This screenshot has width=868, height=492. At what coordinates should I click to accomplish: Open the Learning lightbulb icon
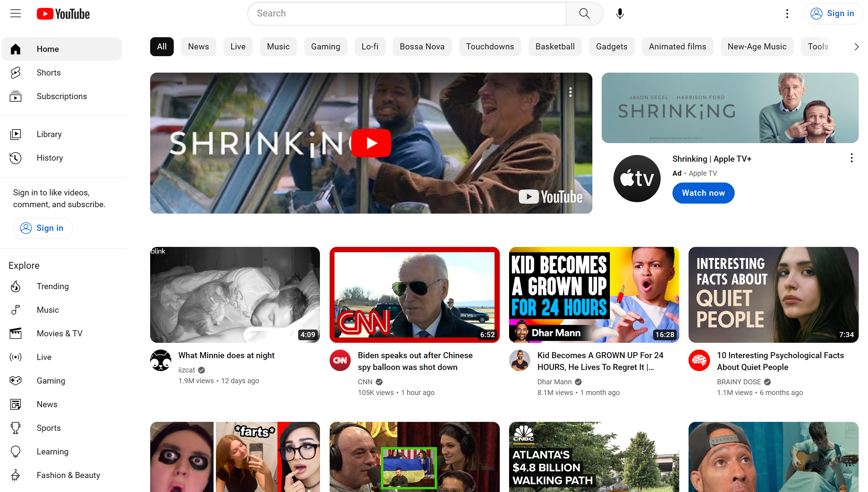tap(15, 452)
